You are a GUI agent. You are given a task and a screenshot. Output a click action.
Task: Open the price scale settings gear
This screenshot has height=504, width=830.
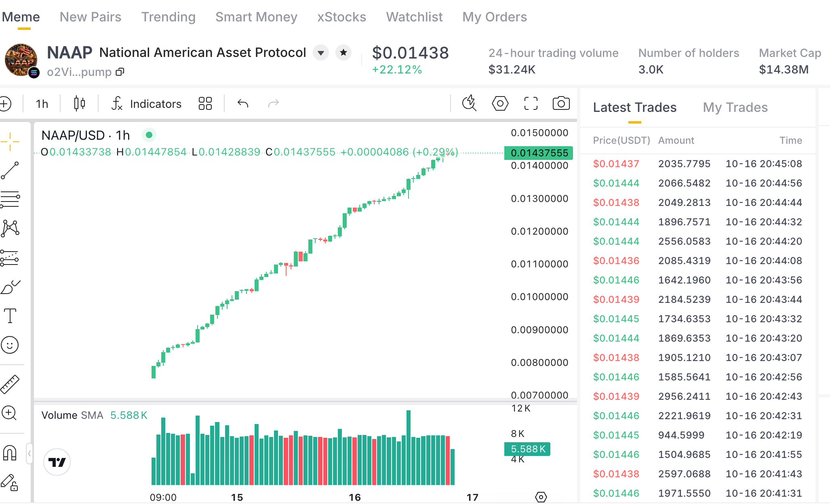(x=541, y=497)
